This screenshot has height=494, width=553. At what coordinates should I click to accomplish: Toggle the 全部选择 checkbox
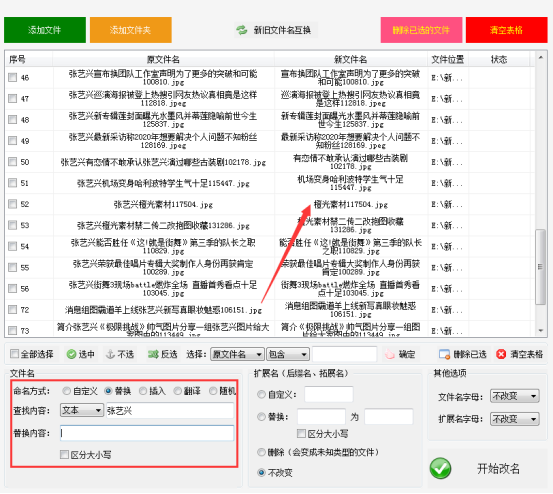[14, 354]
